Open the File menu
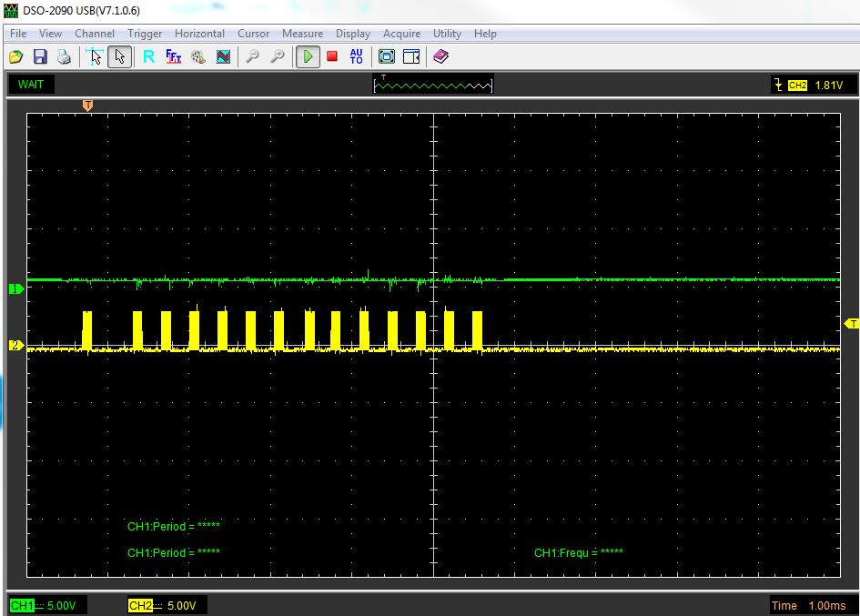The image size is (860, 616). click(18, 34)
